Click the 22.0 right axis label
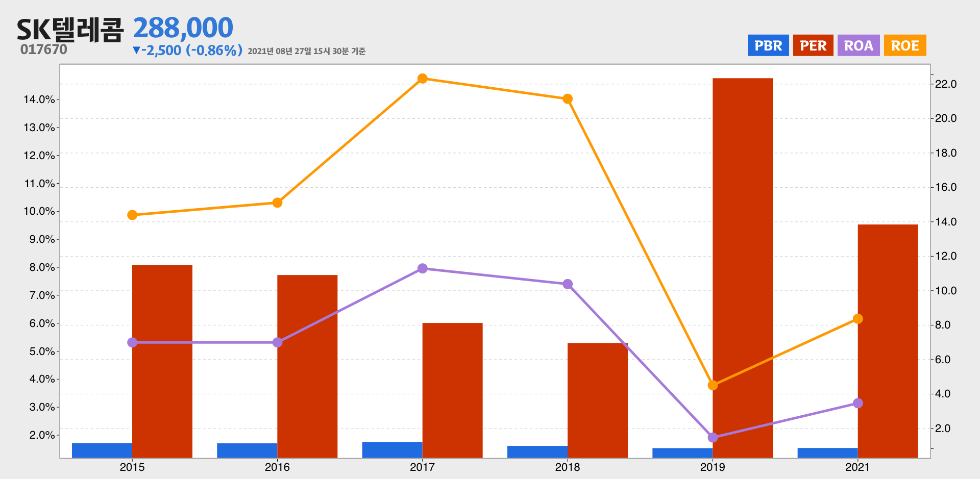 (x=946, y=84)
